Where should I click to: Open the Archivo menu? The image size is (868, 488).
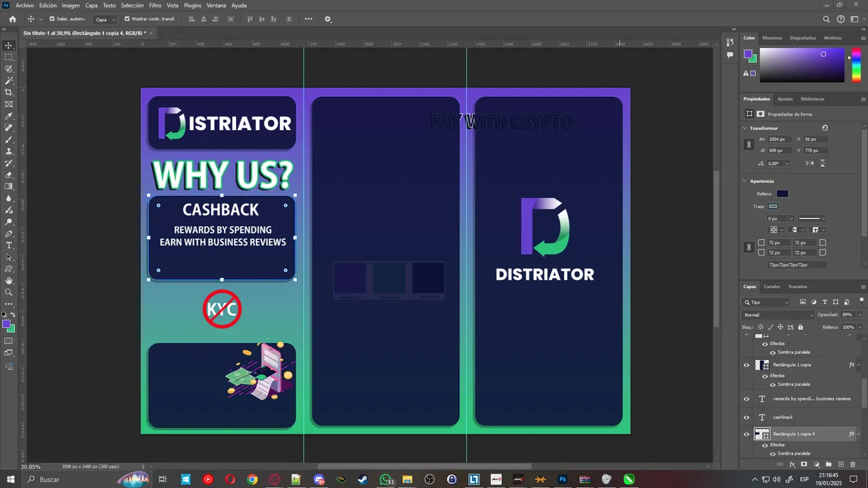coord(24,5)
